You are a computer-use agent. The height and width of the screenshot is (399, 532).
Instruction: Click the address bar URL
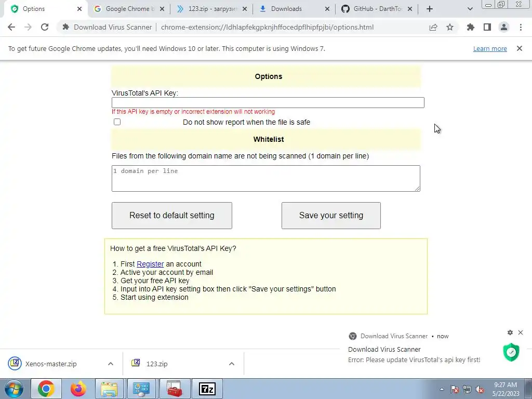[267, 27]
